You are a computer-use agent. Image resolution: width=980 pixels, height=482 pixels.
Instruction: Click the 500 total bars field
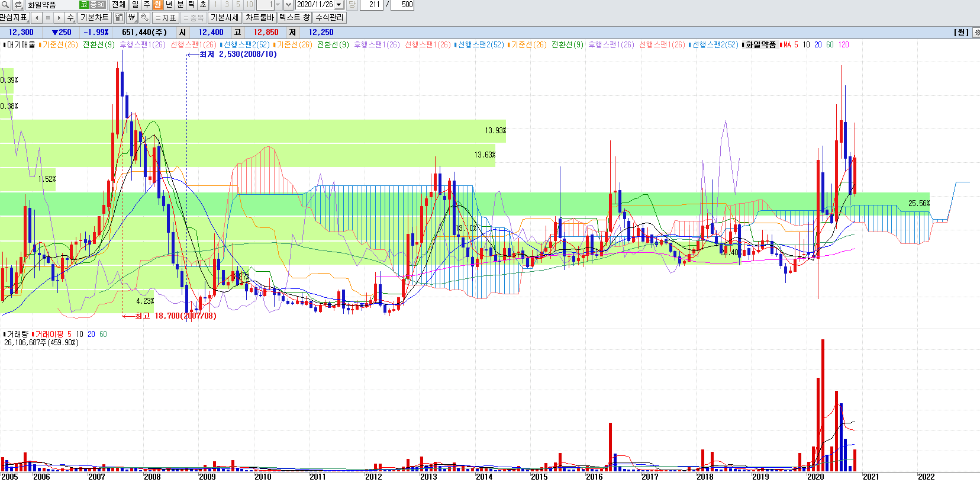click(404, 5)
